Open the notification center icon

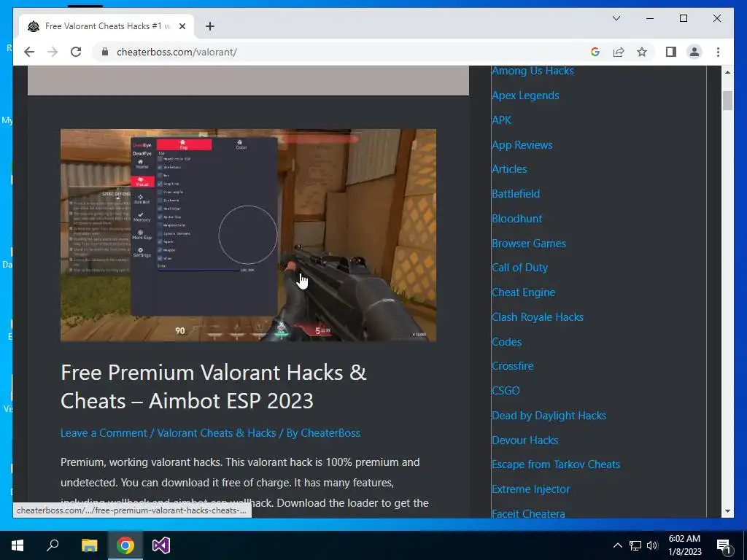point(724,545)
